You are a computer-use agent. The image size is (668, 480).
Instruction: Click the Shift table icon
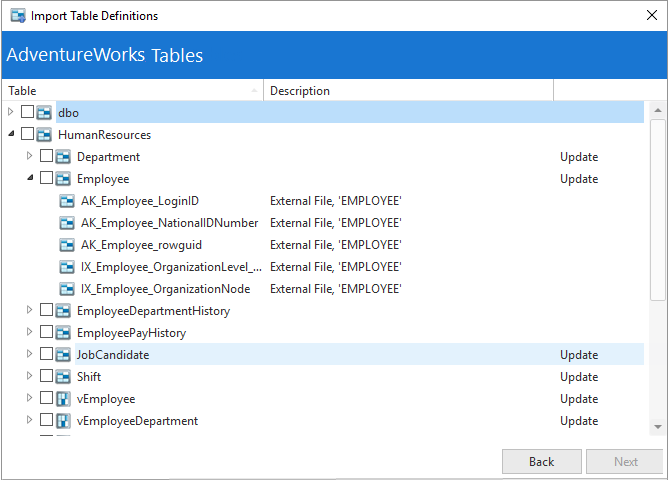(x=63, y=377)
